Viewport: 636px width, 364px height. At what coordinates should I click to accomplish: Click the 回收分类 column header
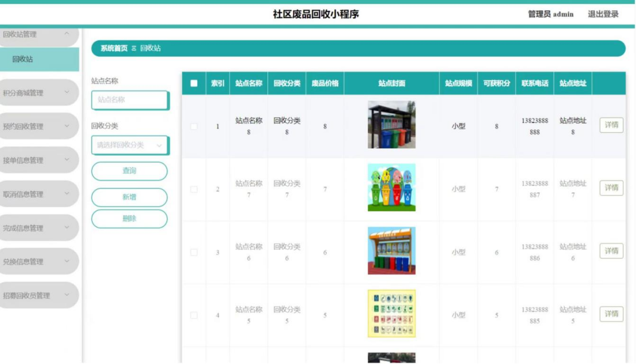click(x=287, y=84)
